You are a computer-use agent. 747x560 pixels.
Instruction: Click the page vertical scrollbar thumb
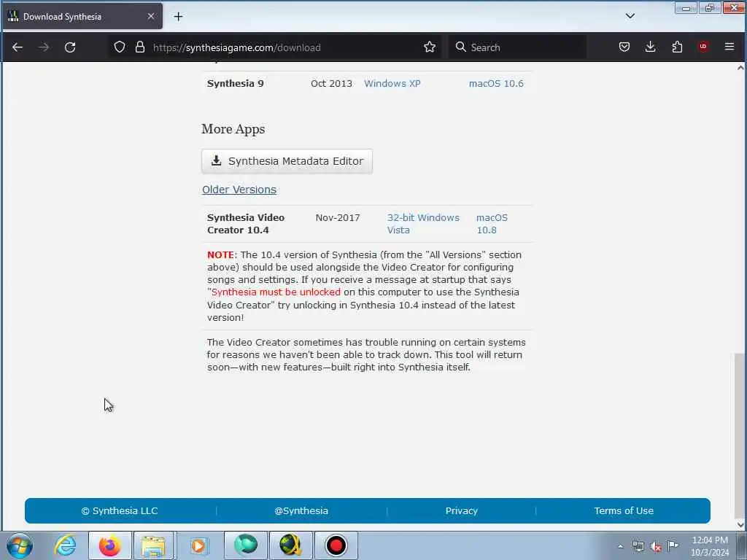pos(740,436)
